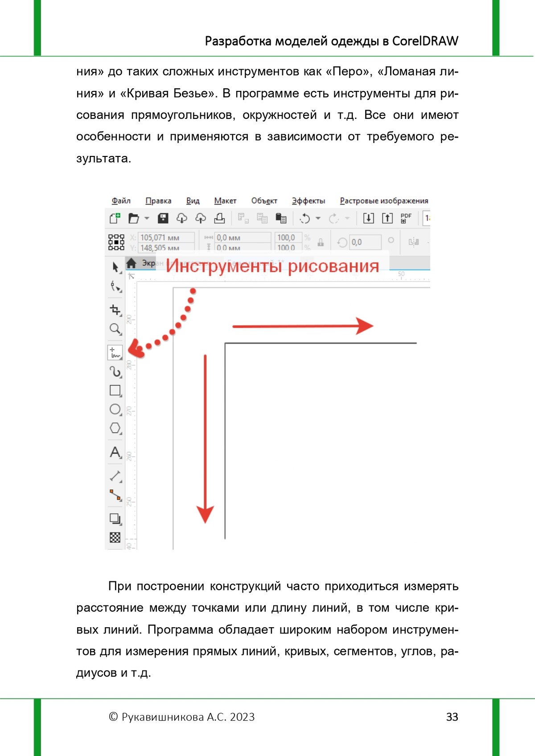
Task: Select the Rectangle tool
Action: coord(115,391)
